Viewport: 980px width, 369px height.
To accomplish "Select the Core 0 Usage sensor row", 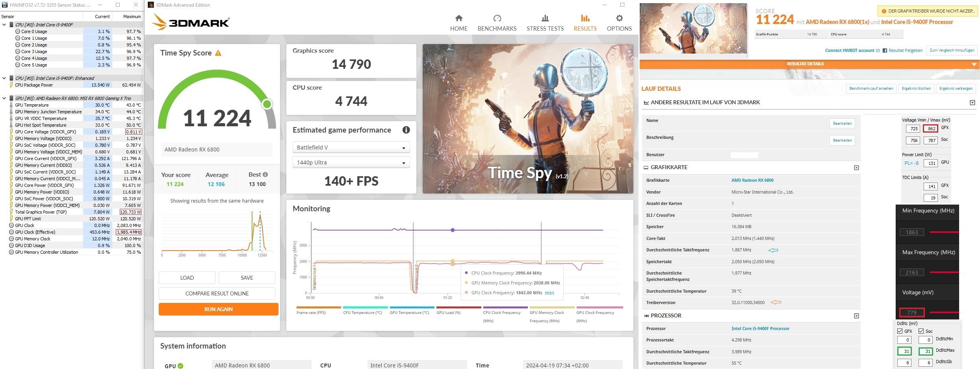I will 72,31.
